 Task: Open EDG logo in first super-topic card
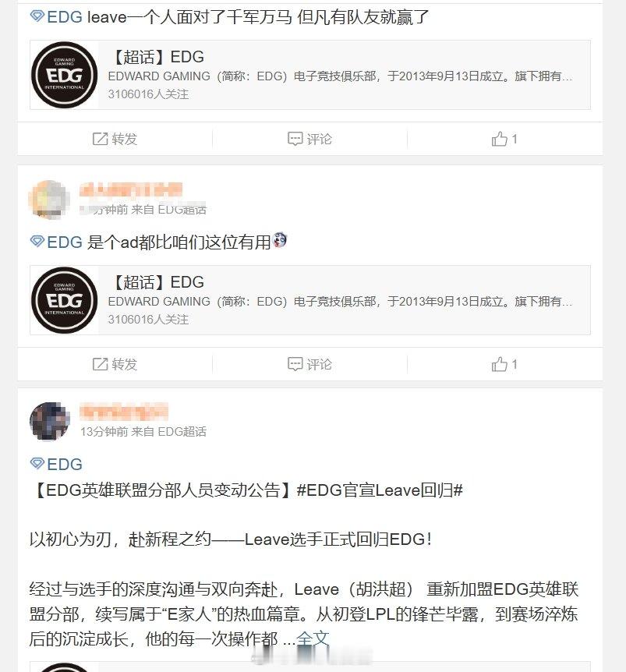[64, 75]
